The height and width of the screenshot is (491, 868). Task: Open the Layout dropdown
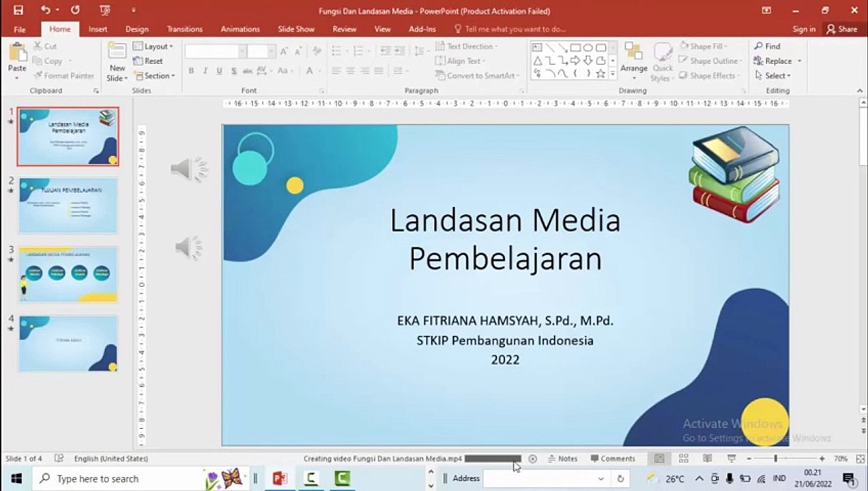[153, 46]
